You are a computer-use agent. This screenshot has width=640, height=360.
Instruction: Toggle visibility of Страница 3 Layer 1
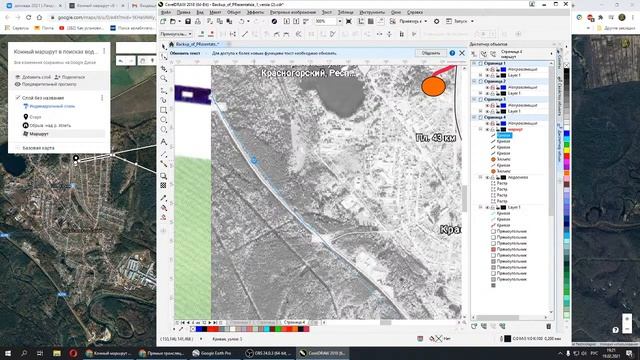coord(487,111)
